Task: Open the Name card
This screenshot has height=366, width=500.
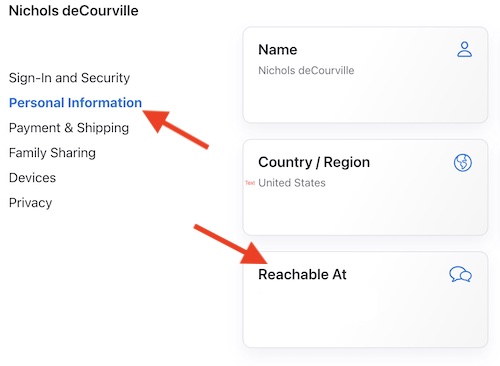Action: pos(365,75)
